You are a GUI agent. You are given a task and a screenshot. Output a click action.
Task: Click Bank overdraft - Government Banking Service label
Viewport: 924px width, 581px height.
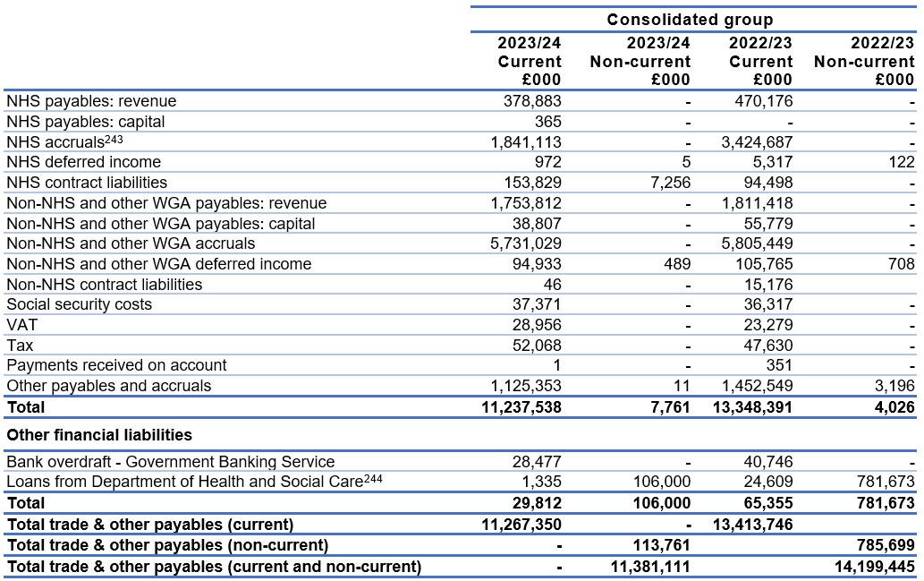pos(170,461)
